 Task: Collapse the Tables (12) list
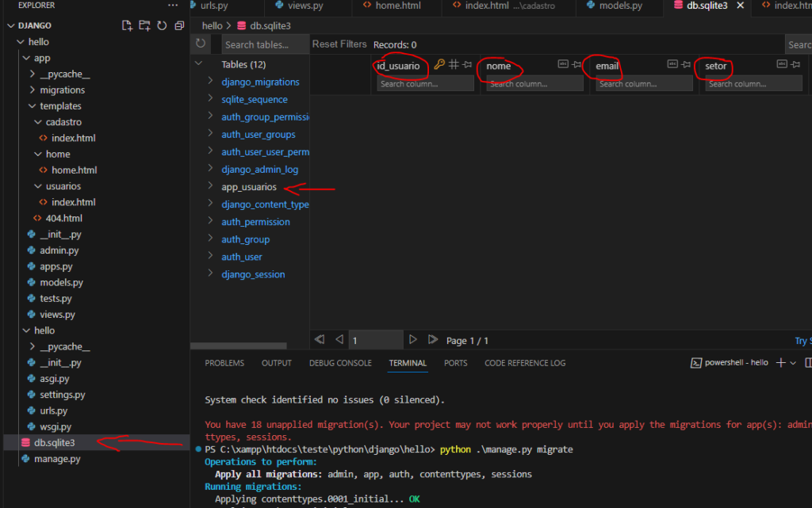coord(199,64)
